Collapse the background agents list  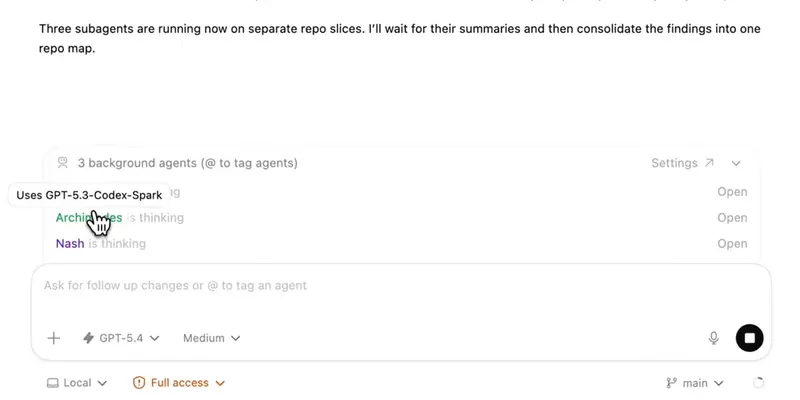pyautogui.click(x=737, y=163)
